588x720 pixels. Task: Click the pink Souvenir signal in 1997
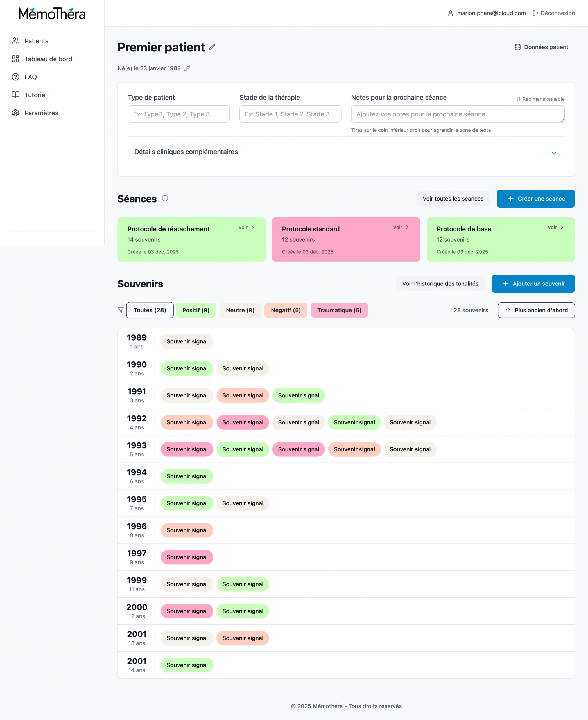coord(187,557)
